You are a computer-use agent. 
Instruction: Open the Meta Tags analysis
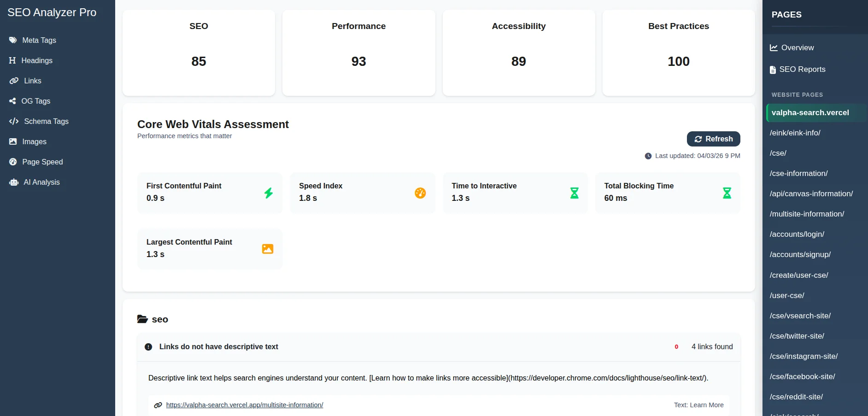tap(39, 40)
